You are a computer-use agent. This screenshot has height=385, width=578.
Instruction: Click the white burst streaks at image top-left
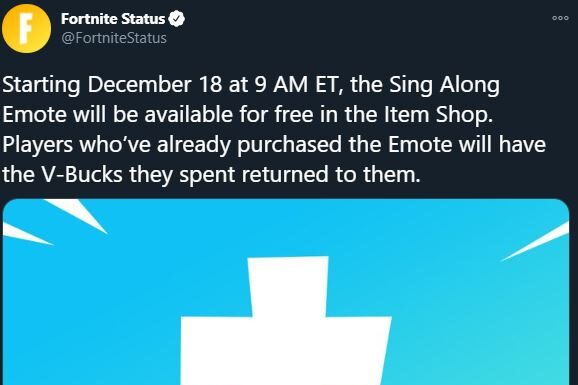[x=55, y=221]
